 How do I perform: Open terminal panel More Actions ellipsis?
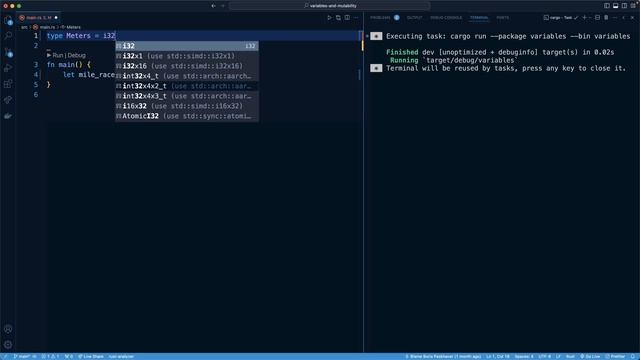point(615,18)
